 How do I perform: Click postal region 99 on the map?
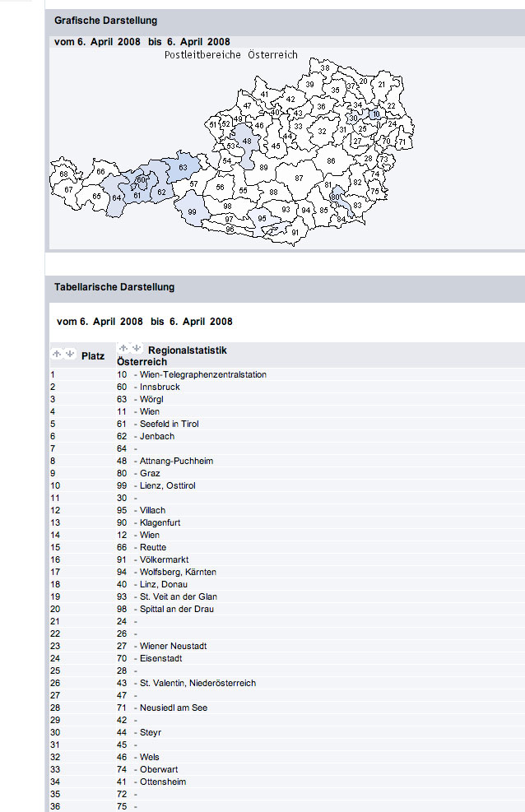192,212
